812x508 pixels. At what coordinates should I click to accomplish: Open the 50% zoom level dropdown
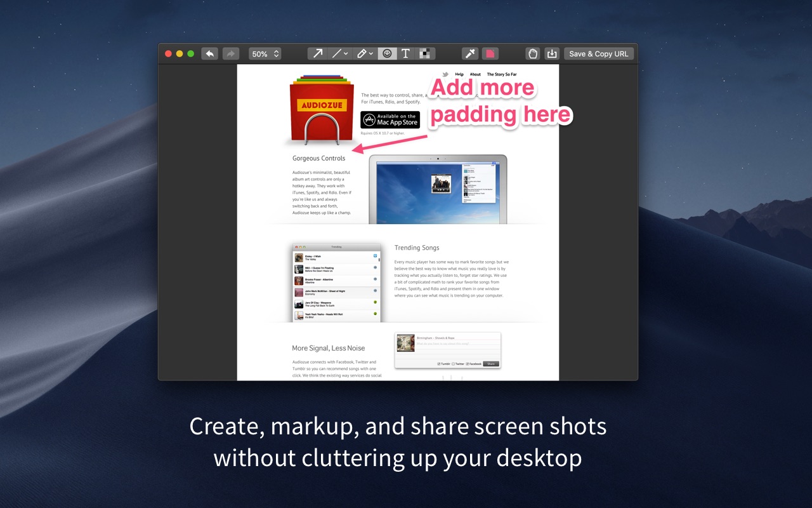[x=265, y=54]
